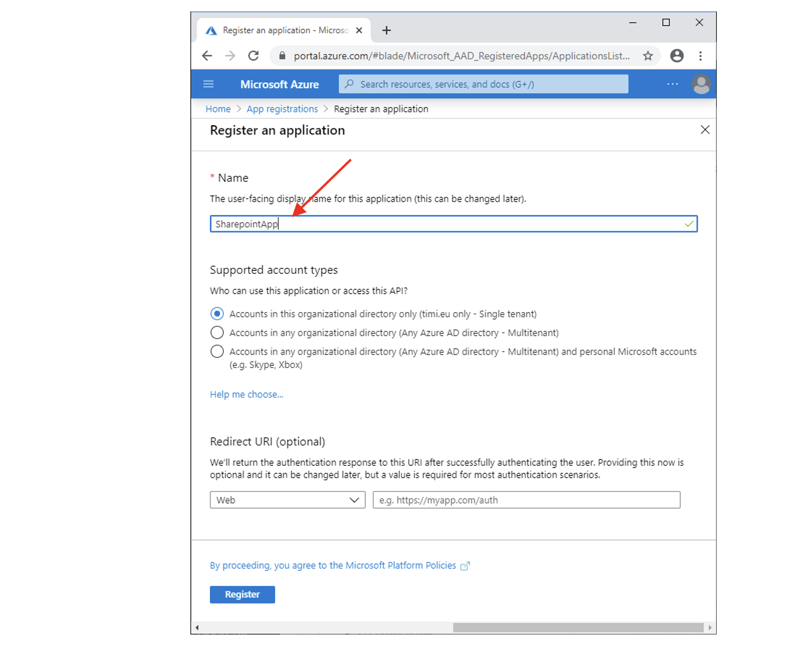The image size is (812, 646).
Task: Select Multitenant Azure AD directory option
Action: (x=217, y=333)
